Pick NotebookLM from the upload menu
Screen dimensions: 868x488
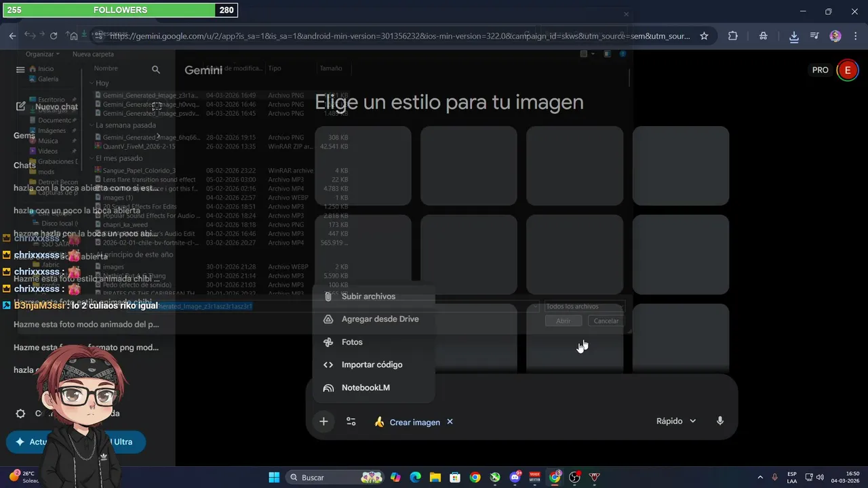click(x=374, y=388)
